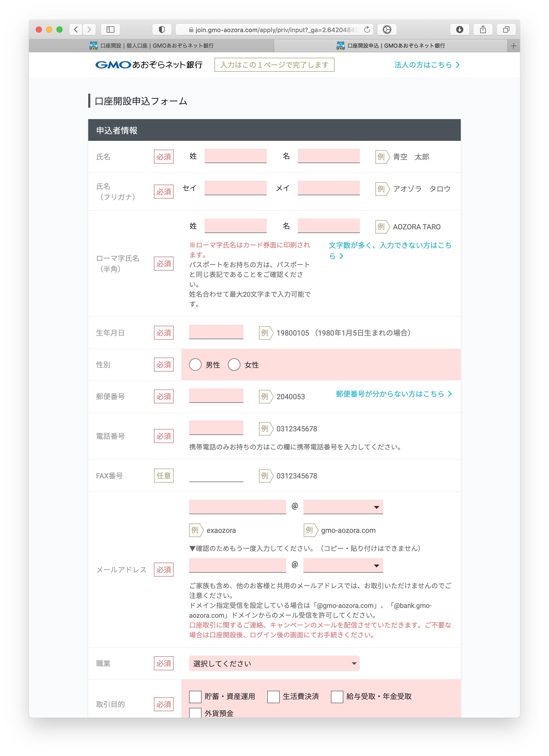Check 貯蓄・資産運用 checkbox
This screenshot has width=549, height=756.
click(x=195, y=697)
